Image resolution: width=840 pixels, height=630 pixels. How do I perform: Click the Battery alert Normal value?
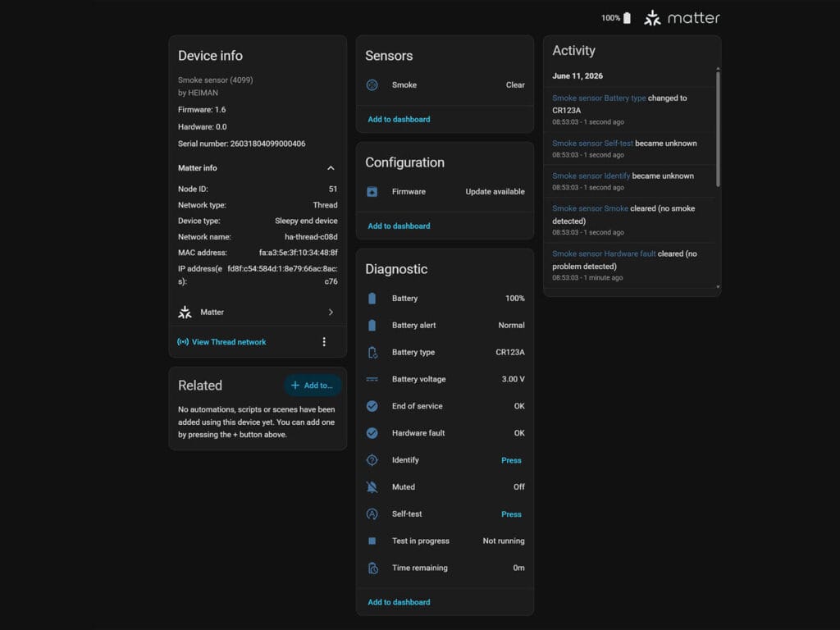(512, 325)
